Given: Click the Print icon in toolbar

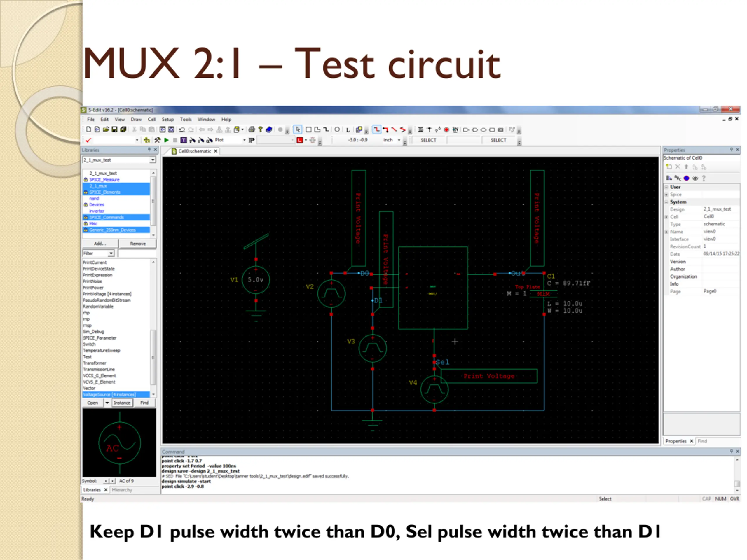Looking at the screenshot, I should (252, 129).
